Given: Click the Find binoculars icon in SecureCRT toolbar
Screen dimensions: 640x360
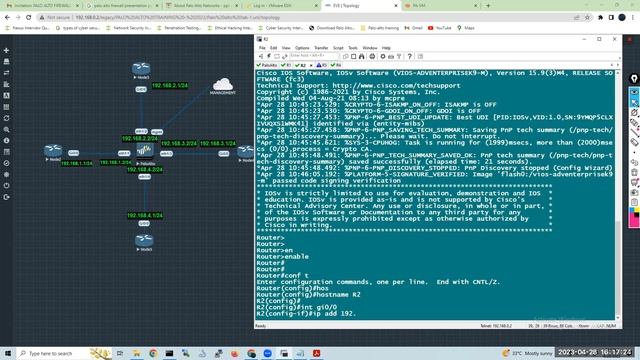Looking at the screenshot, I should click(x=362, y=56).
